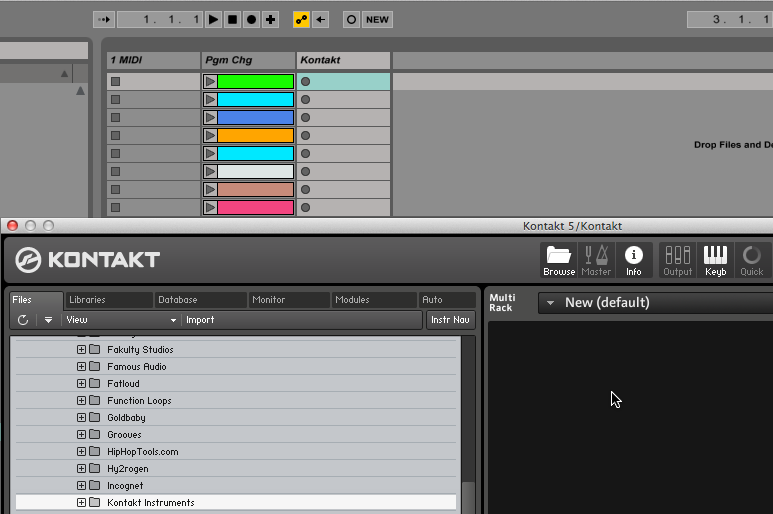The image size is (773, 514).
Task: Open the View dropdown in browser
Action: click(x=121, y=320)
